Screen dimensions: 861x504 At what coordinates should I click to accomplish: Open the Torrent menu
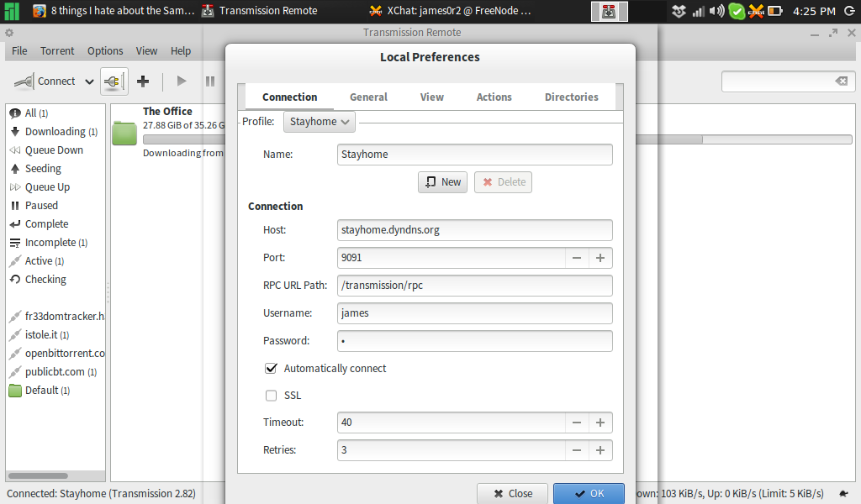coord(57,51)
